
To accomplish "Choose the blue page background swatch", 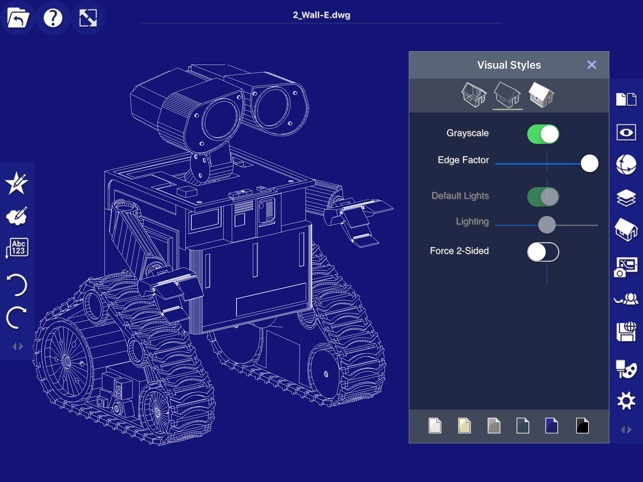I will click(552, 426).
